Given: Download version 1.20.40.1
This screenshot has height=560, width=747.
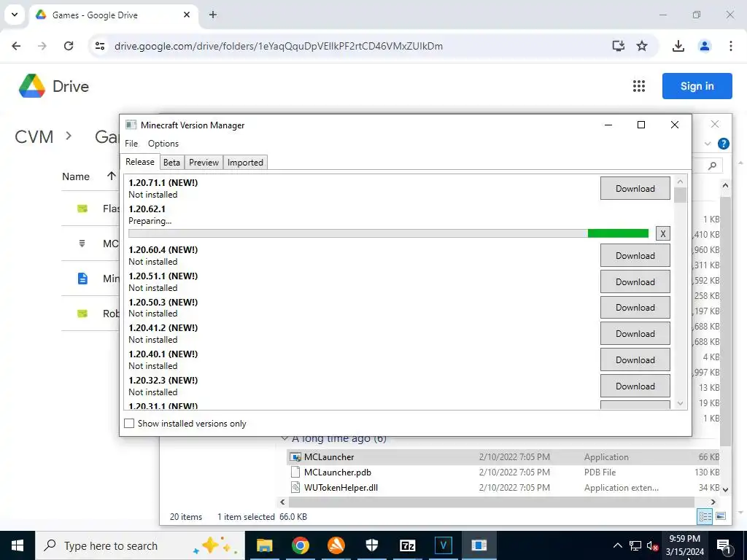Looking at the screenshot, I should (x=635, y=360).
